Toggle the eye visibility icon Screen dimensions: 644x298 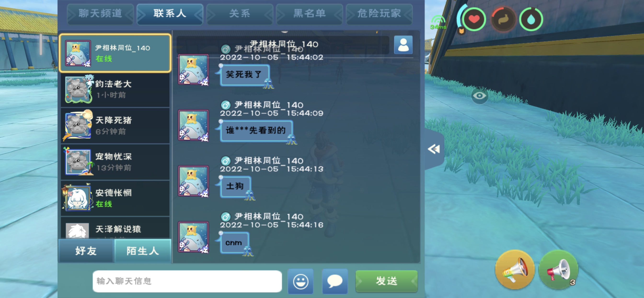click(479, 96)
